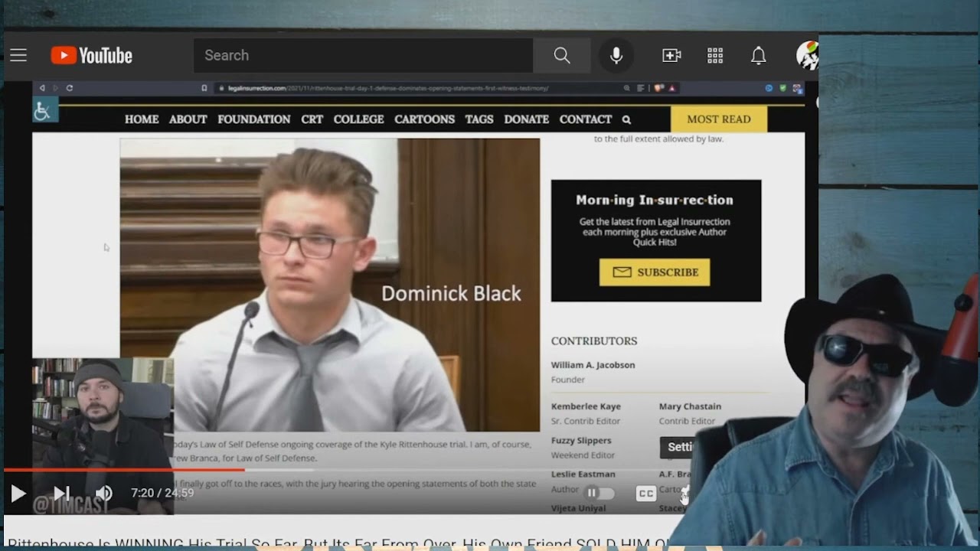This screenshot has height=551, width=980.
Task: Click the Dominick Black courtroom image
Action: (330, 285)
